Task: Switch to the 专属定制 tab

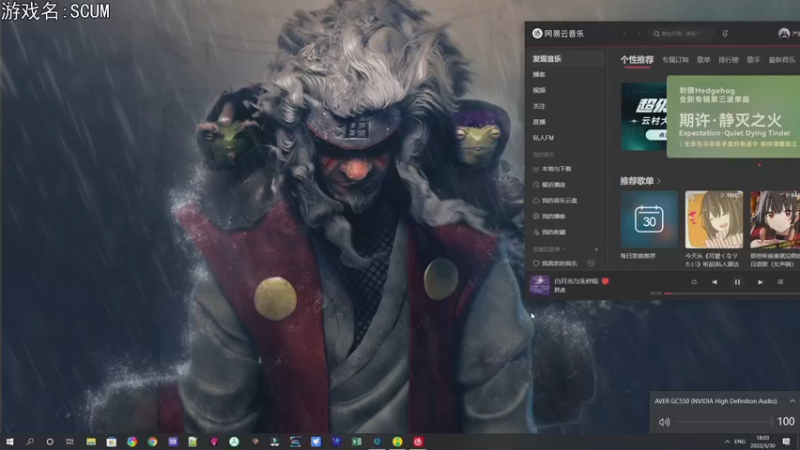Action: pos(675,60)
